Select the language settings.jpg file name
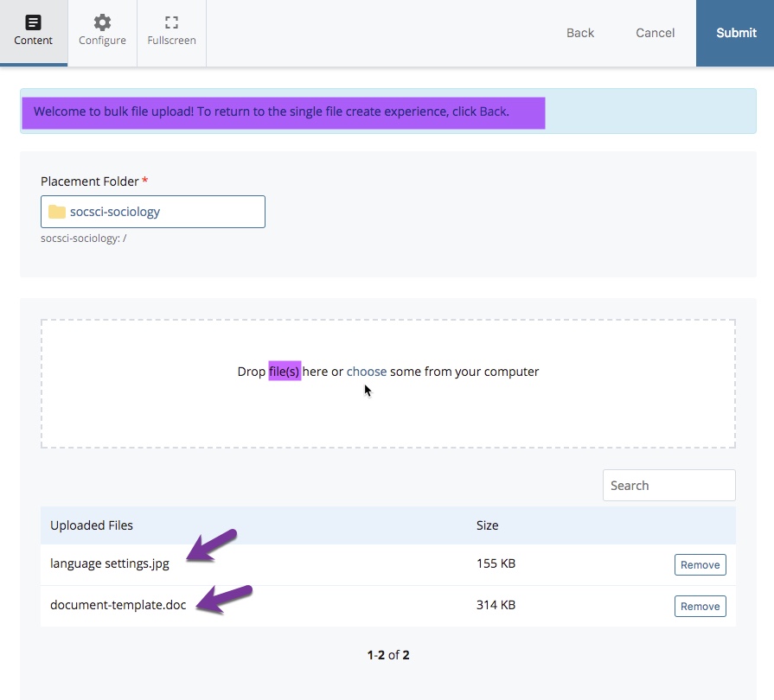This screenshot has height=700, width=774. (x=110, y=563)
